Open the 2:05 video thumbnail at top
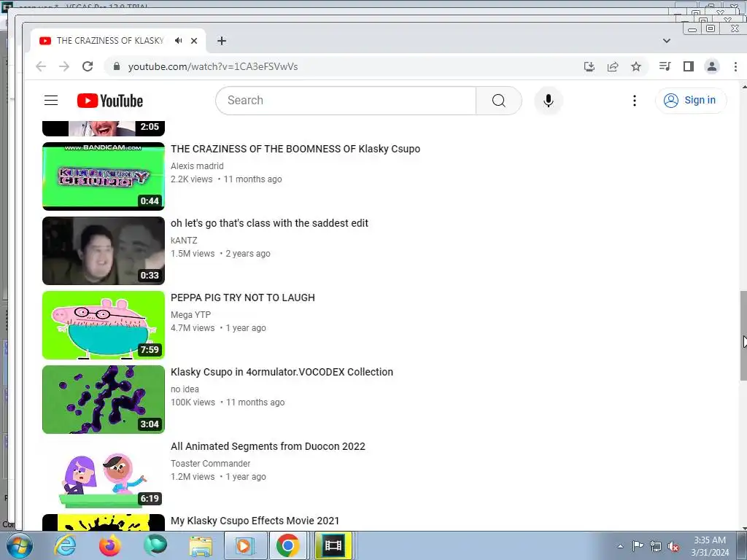The width and height of the screenshot is (747, 560). click(x=104, y=128)
